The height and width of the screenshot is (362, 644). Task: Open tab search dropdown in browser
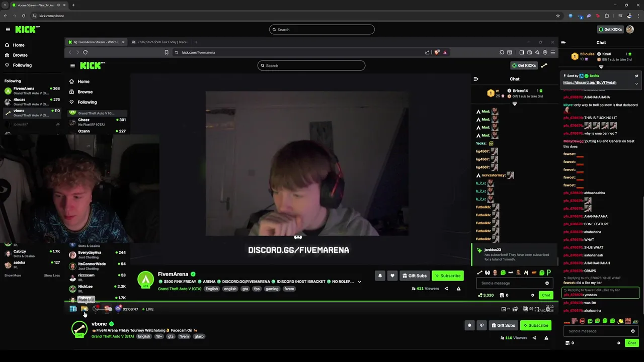click(x=5, y=5)
